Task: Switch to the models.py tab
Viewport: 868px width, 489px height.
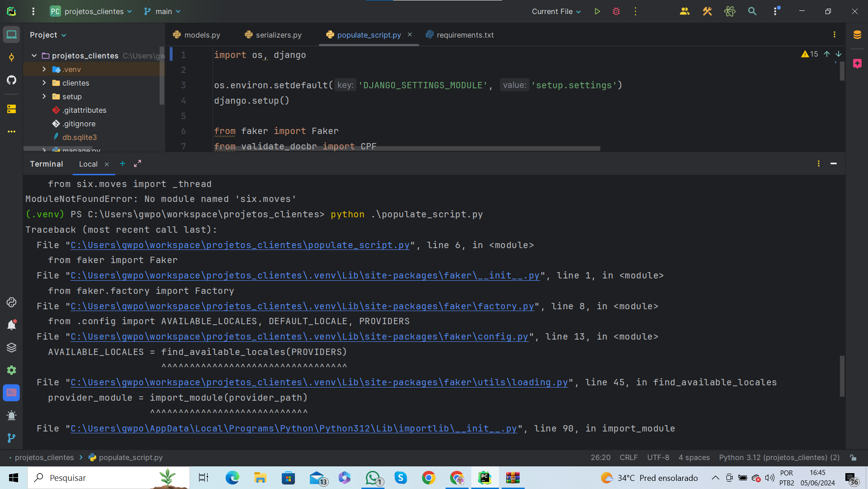Action: [197, 35]
